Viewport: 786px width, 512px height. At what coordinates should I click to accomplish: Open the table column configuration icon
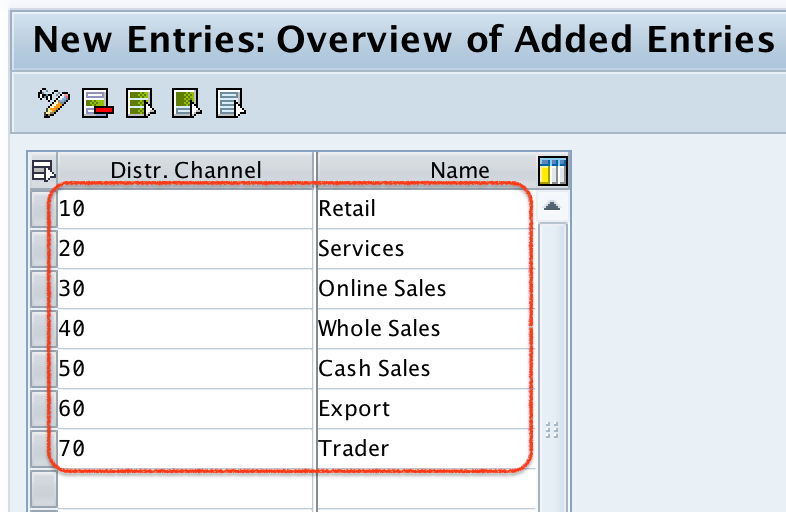click(553, 171)
